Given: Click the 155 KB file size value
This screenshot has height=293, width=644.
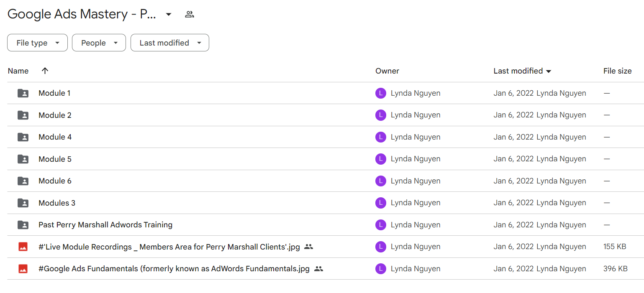Looking at the screenshot, I should click(615, 247).
